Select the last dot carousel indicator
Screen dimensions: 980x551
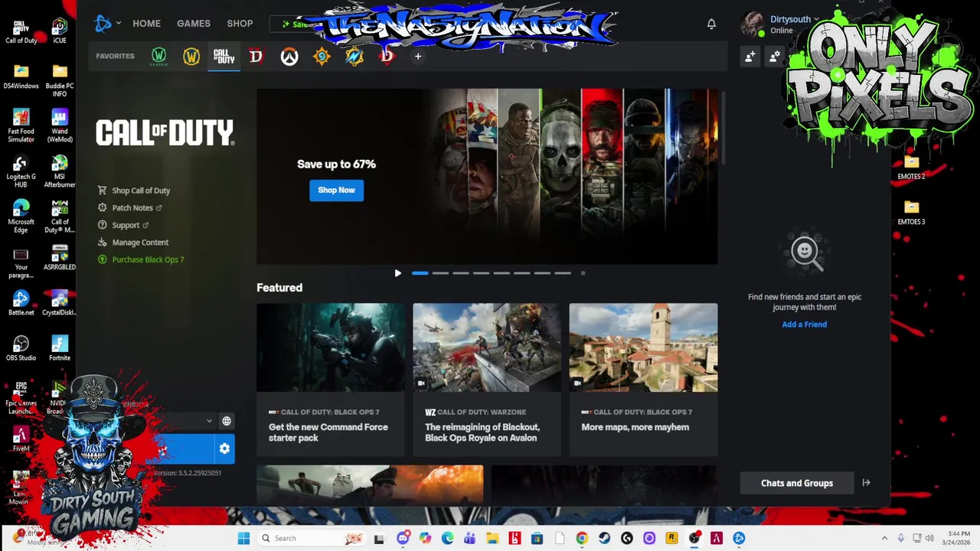click(x=583, y=273)
